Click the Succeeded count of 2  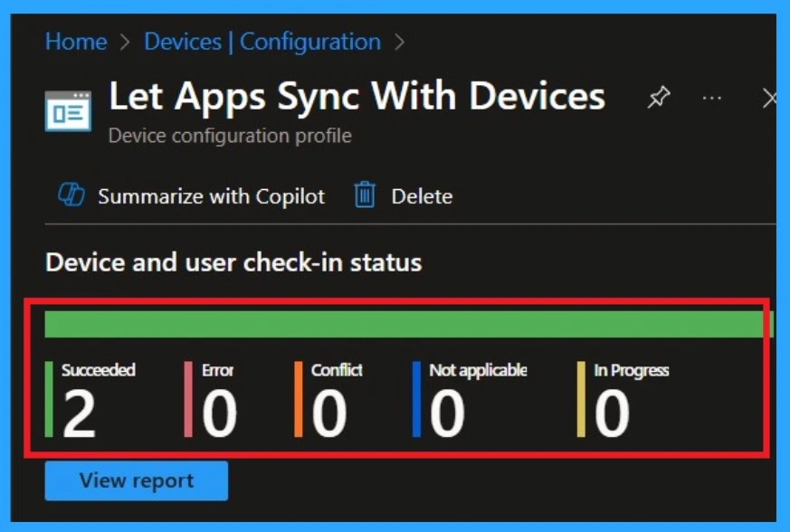[x=79, y=414]
